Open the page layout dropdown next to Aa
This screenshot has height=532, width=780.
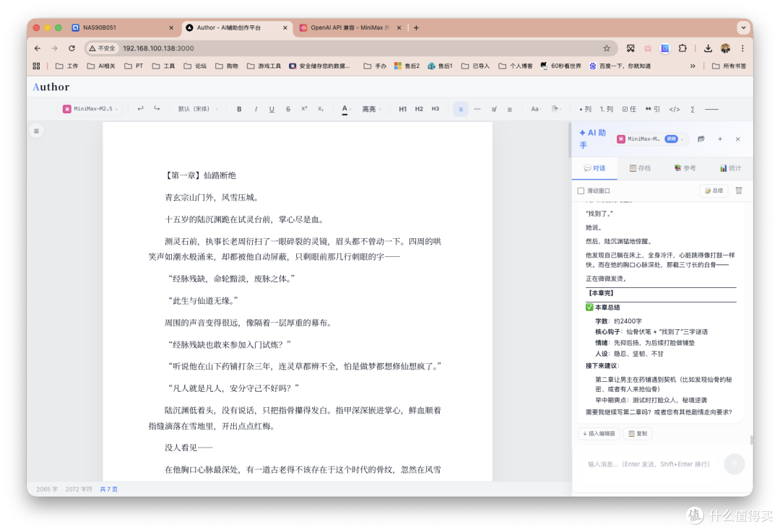[x=557, y=109]
